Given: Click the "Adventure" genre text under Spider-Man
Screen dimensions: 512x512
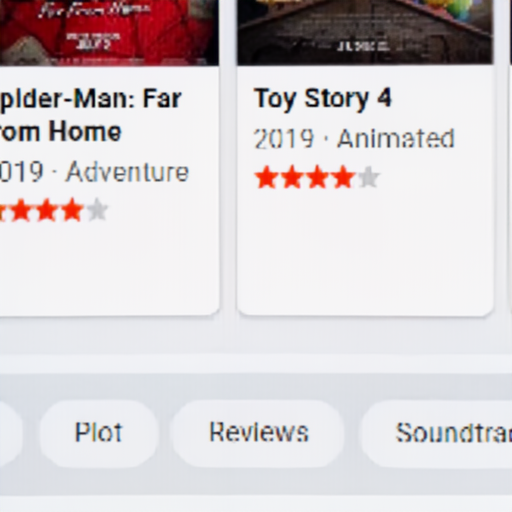Looking at the screenshot, I should click(127, 172).
